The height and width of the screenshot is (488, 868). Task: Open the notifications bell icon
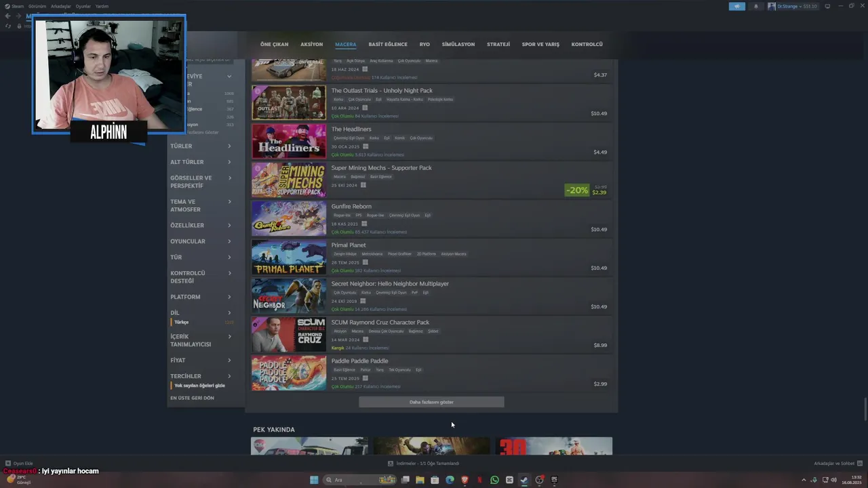click(756, 6)
